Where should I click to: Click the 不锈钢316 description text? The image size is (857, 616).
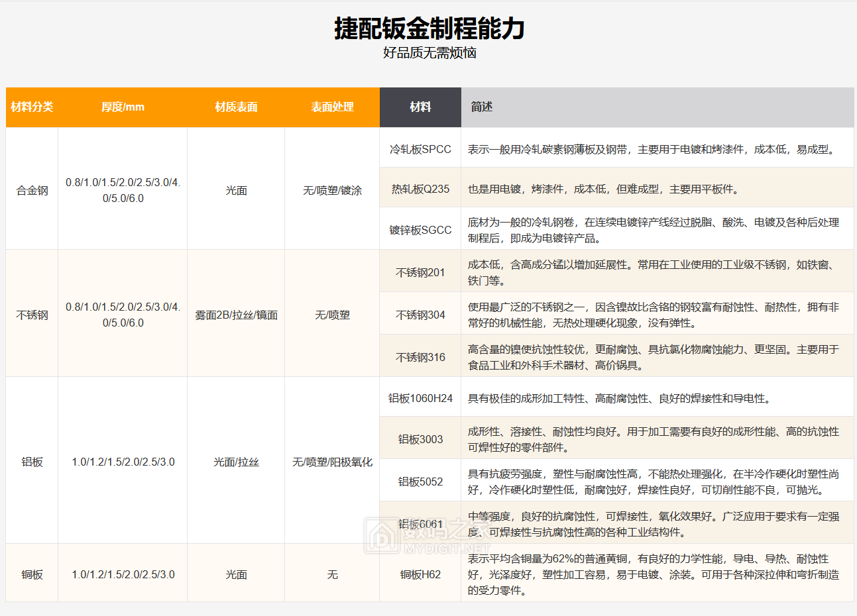tap(654, 357)
